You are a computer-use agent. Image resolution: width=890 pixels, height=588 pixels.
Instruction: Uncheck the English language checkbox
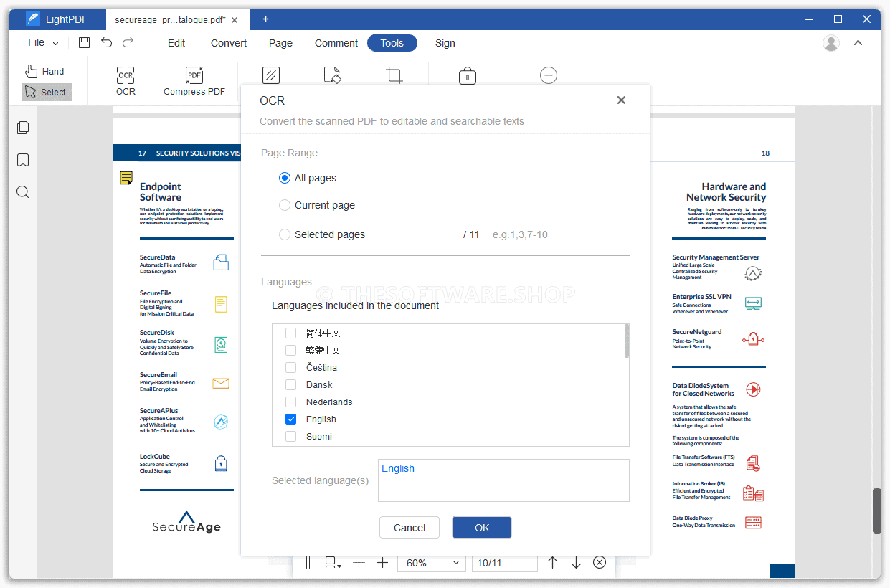pyautogui.click(x=291, y=419)
